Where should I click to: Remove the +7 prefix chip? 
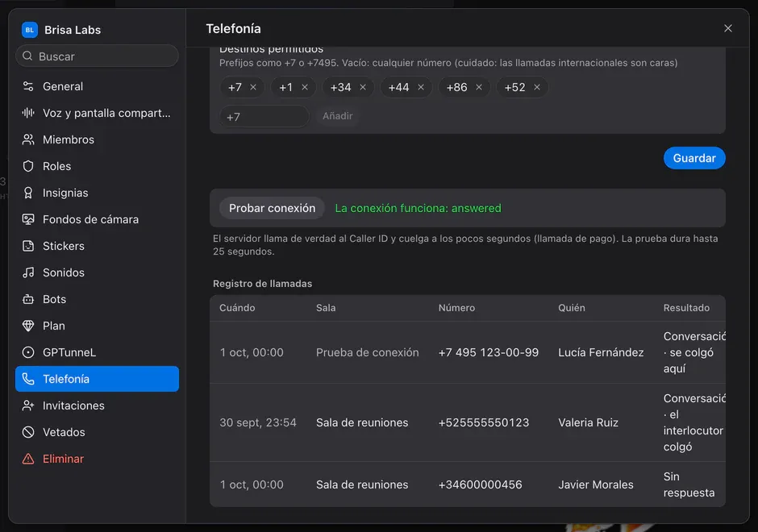[x=253, y=87]
